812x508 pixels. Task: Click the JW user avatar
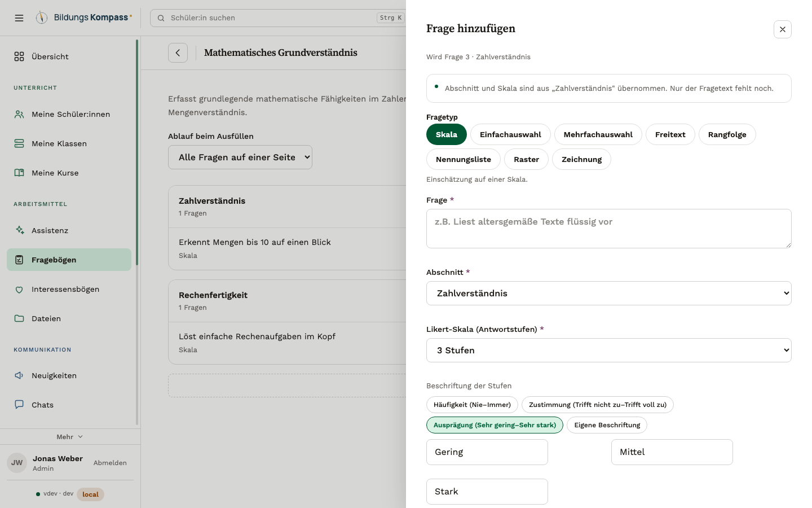point(17,463)
